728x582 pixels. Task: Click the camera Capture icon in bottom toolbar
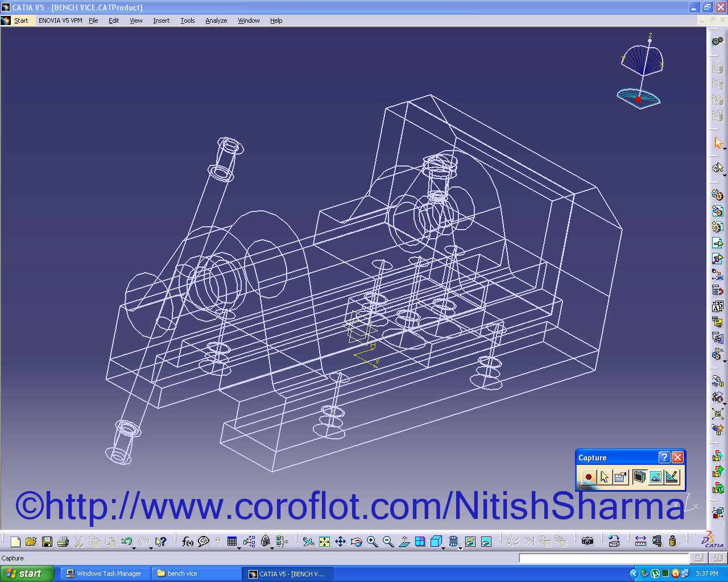click(x=589, y=541)
